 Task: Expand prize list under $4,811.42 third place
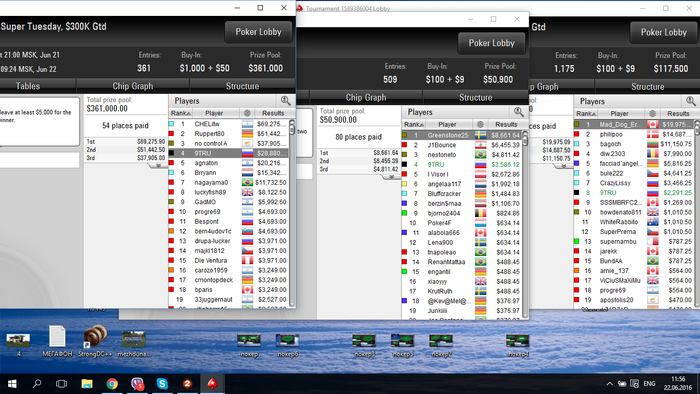click(391, 177)
